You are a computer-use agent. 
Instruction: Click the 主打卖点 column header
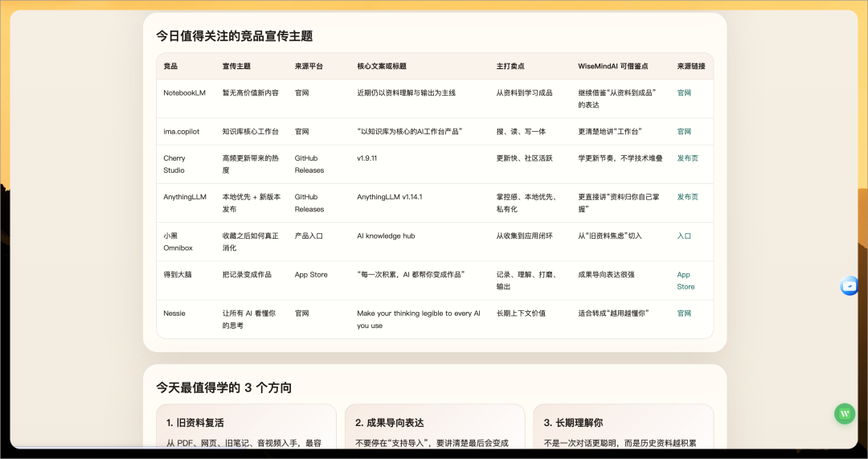(510, 66)
